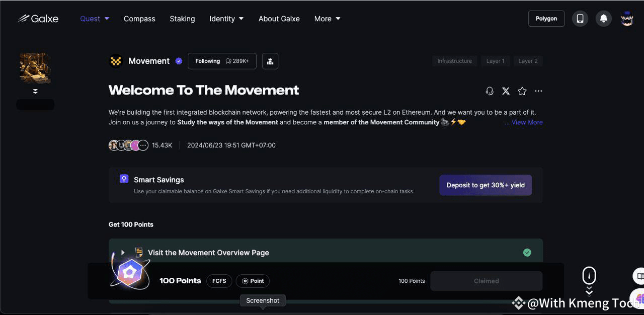Click Deposit to get 30%+ yield
644x315 pixels.
(x=486, y=185)
